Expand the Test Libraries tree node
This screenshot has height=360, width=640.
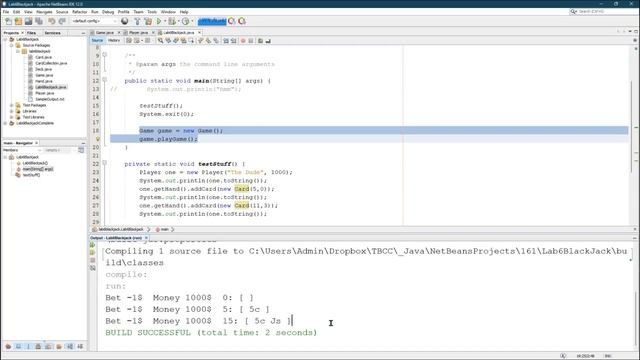point(12,117)
